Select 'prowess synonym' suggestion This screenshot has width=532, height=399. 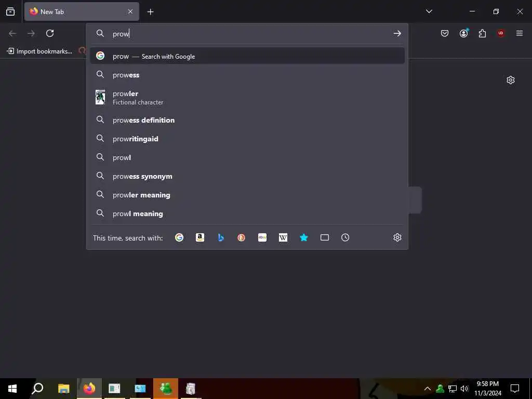click(x=247, y=176)
